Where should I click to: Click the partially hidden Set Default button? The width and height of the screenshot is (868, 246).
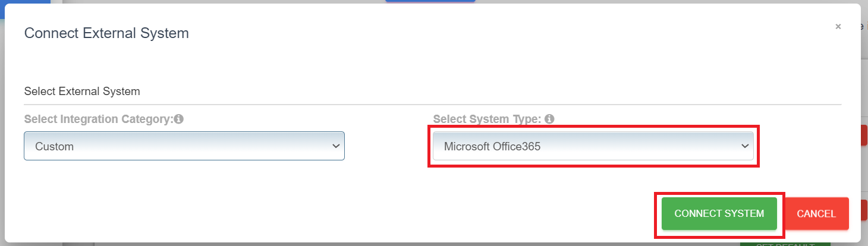[785, 244]
